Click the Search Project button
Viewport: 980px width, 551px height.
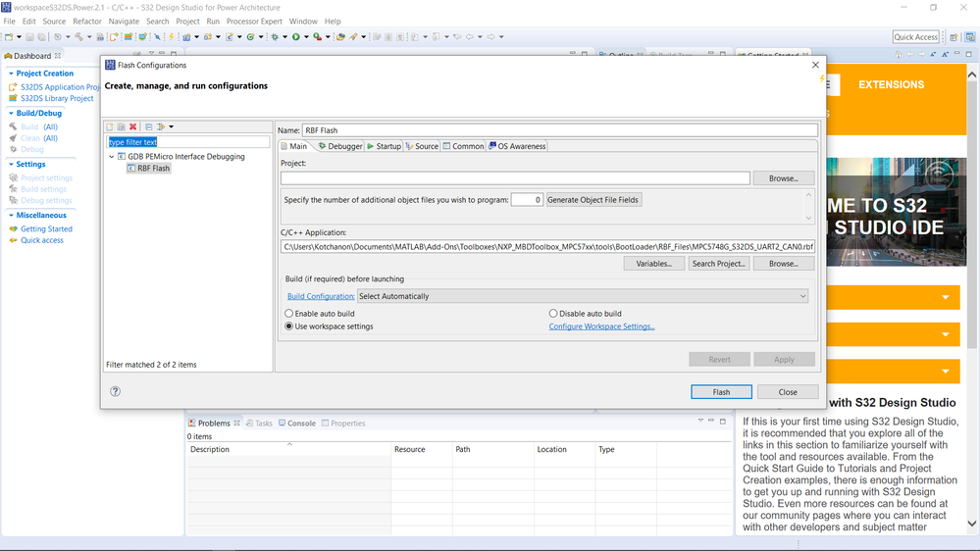pos(718,264)
